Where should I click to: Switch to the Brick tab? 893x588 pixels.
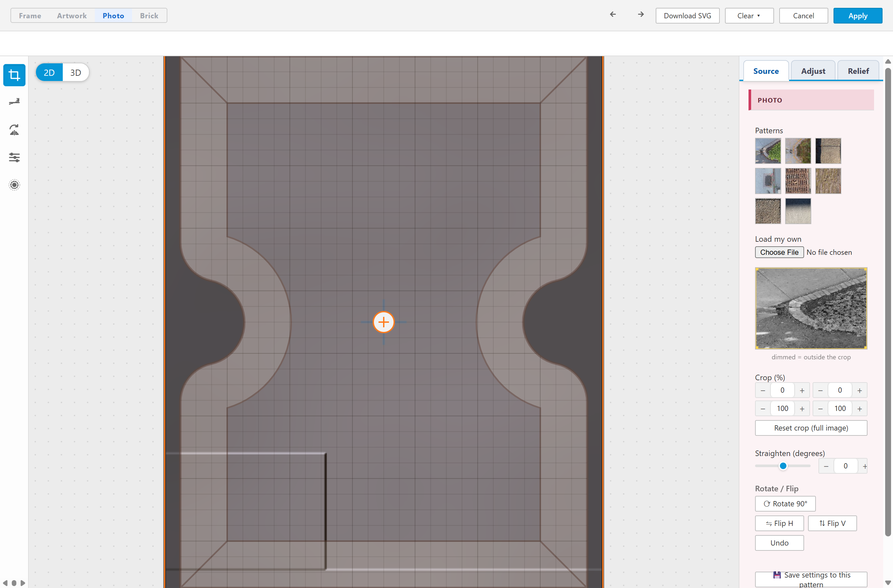click(x=149, y=16)
